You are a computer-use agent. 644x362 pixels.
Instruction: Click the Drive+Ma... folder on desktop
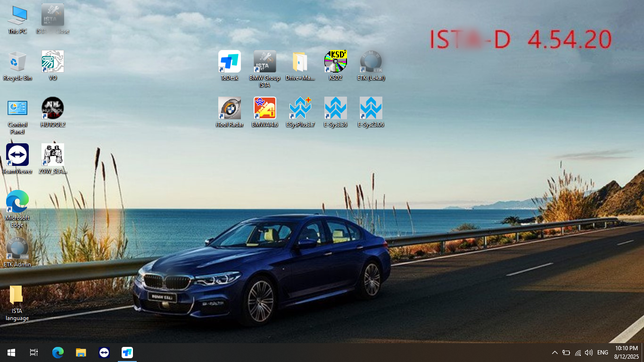click(300, 62)
